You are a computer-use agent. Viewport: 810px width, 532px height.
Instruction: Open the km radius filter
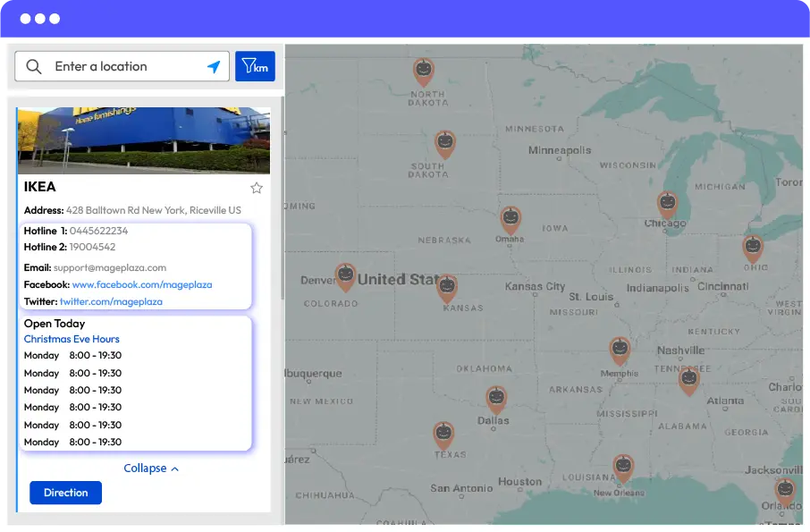[255, 65]
